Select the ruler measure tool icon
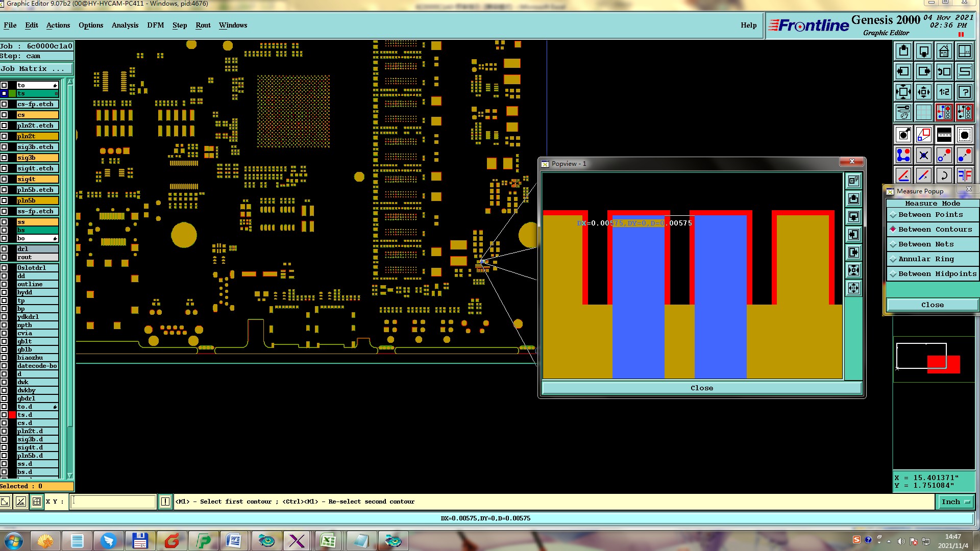Image resolution: width=980 pixels, height=551 pixels. [x=944, y=135]
